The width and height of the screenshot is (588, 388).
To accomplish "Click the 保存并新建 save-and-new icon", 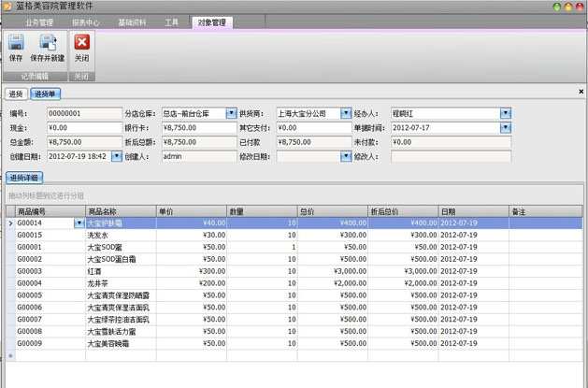I will click(48, 42).
